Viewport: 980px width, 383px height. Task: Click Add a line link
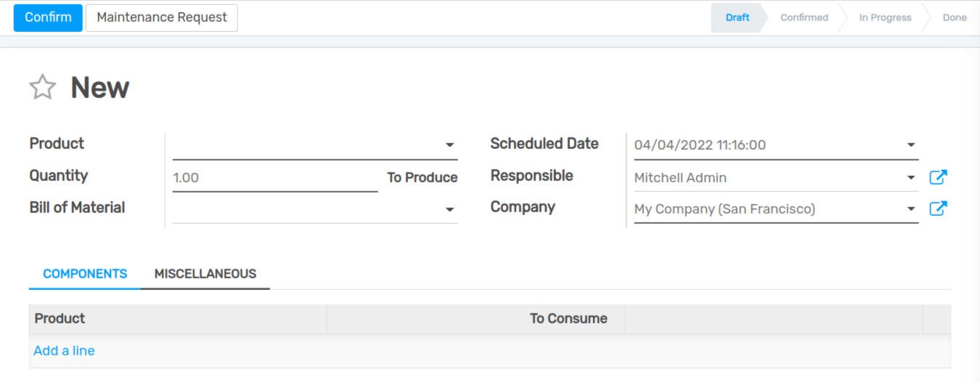coord(64,351)
